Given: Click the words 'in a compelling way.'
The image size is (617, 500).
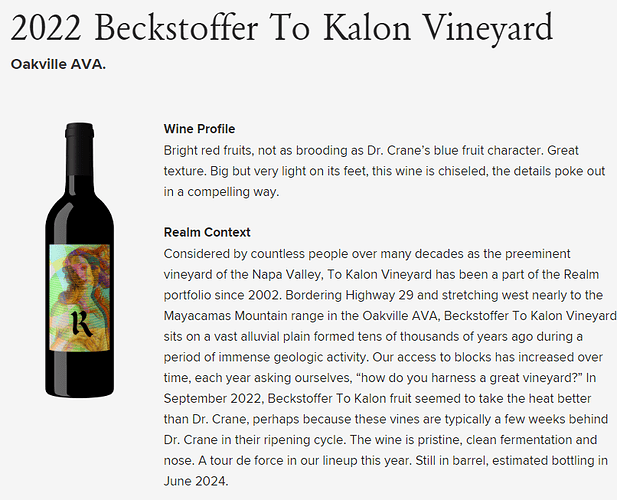Looking at the screenshot, I should click(221, 192).
